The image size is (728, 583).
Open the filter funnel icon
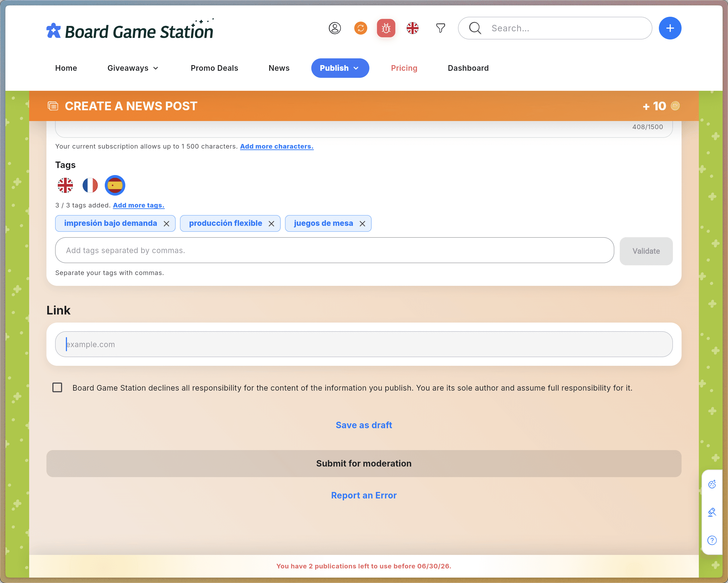(x=440, y=28)
